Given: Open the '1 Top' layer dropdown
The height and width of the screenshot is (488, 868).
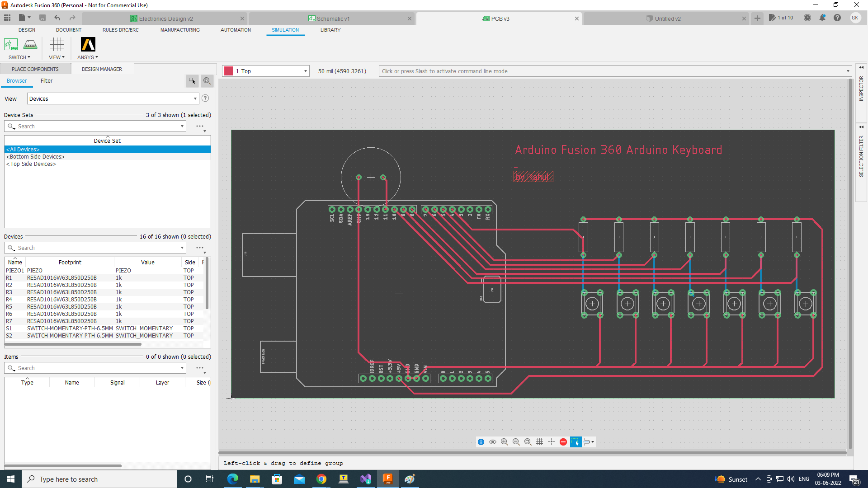Looking at the screenshot, I should click(x=306, y=71).
